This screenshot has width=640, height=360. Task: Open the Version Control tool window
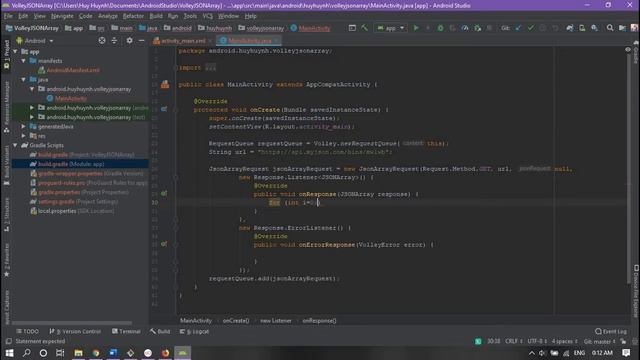click(x=75, y=331)
